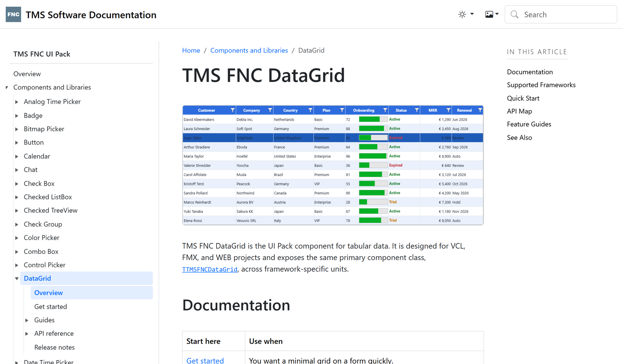Expand the Color Picker tree node
Viewport: 623px width, 364px height.
17,237
